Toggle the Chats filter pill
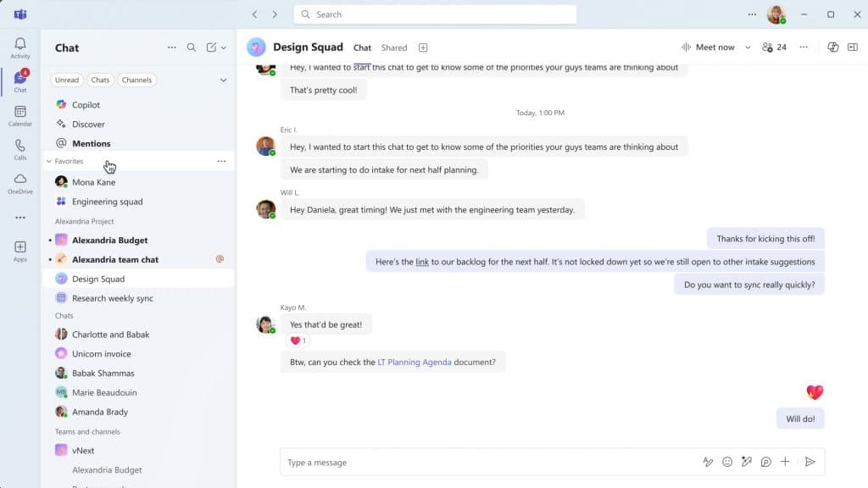This screenshot has height=488, width=868. 100,80
